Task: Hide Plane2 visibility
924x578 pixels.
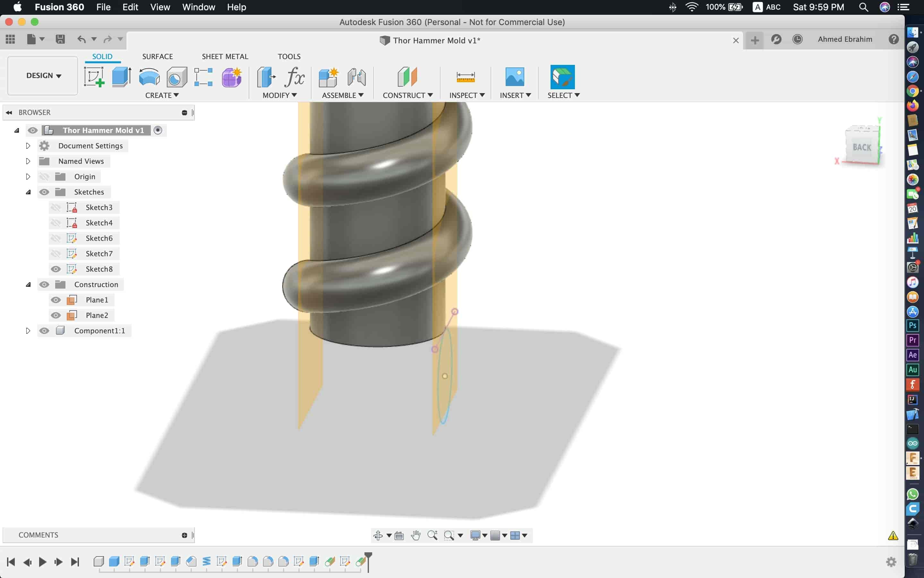Action: click(56, 315)
